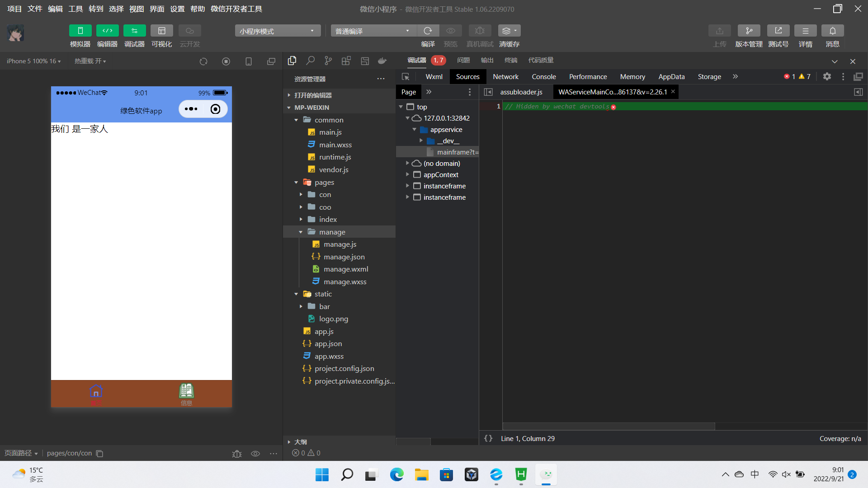The image size is (868, 488).
Task: Collapse the manage folder
Action: [x=301, y=232]
